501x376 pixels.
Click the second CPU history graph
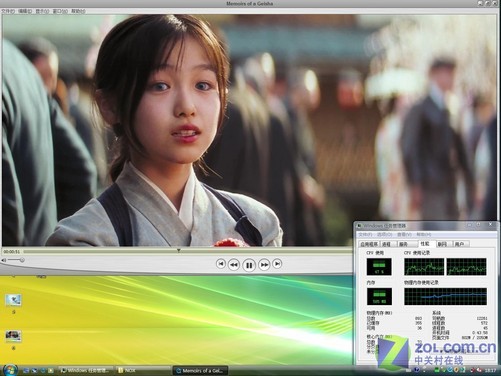466,267
